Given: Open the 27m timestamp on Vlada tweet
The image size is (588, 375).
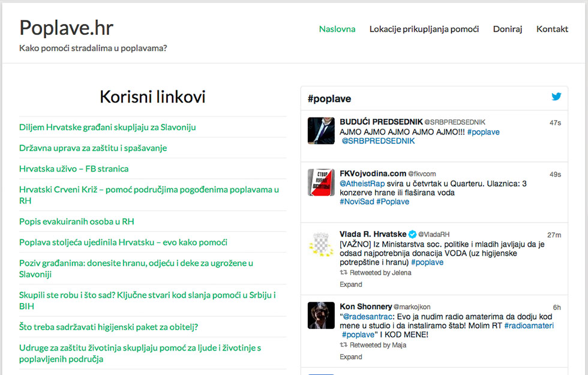Looking at the screenshot, I should (x=554, y=235).
